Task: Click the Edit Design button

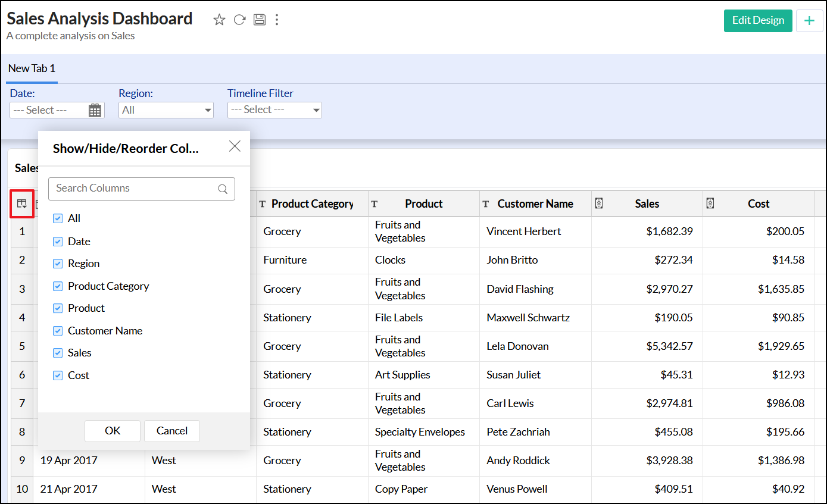Action: click(757, 20)
